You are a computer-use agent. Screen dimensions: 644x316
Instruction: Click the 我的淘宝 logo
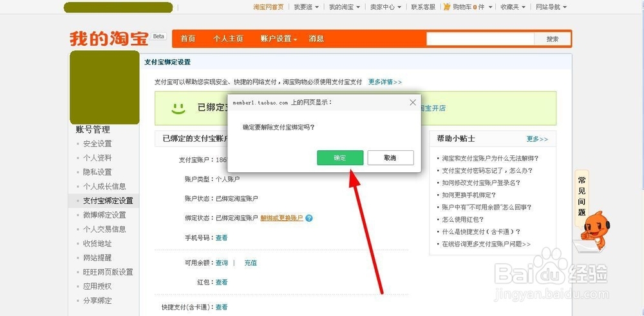coord(109,39)
